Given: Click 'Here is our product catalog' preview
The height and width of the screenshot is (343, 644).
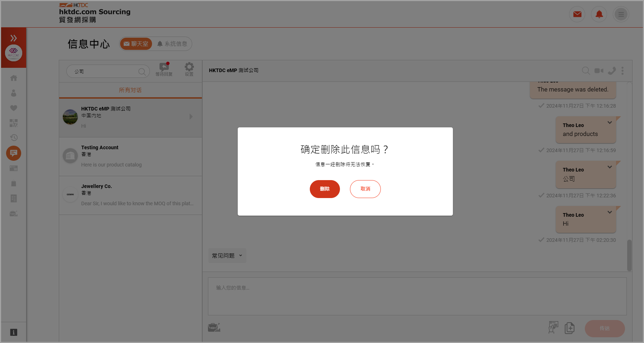Looking at the screenshot, I should (x=112, y=165).
